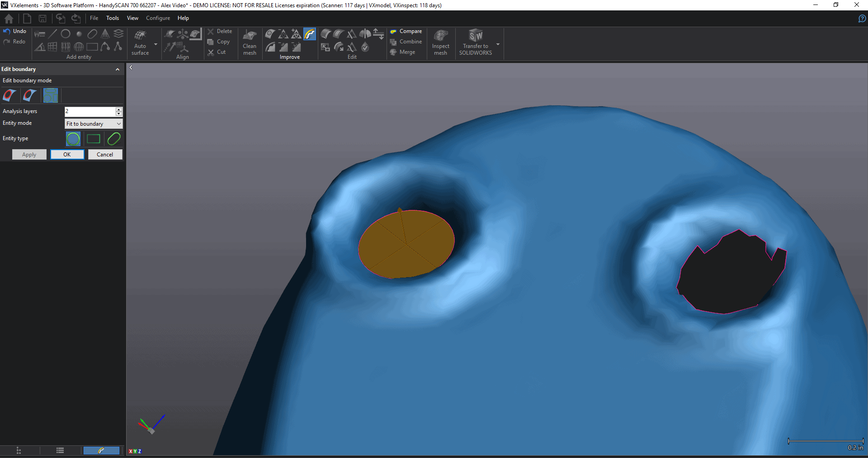This screenshot has width=868, height=458.
Task: Click the Analysis layers input field
Action: tap(90, 111)
